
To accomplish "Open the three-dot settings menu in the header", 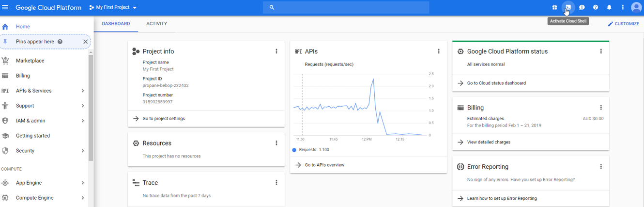I will point(623,7).
